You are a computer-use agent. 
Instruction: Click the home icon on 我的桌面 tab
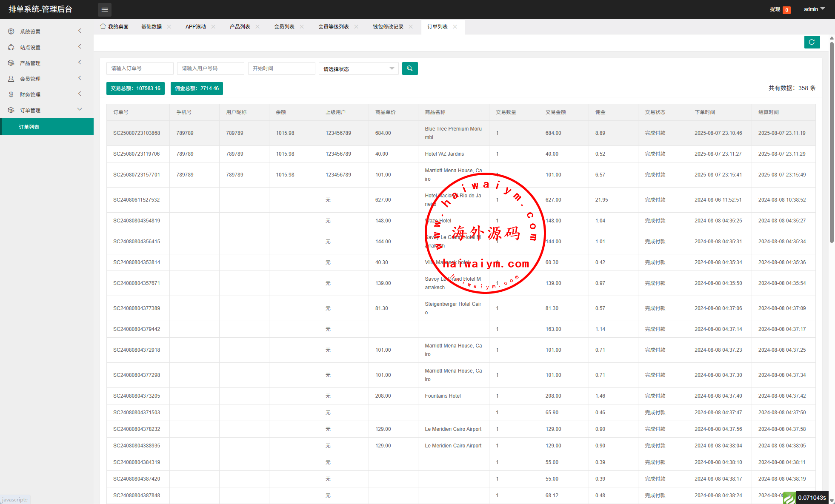[x=103, y=26]
